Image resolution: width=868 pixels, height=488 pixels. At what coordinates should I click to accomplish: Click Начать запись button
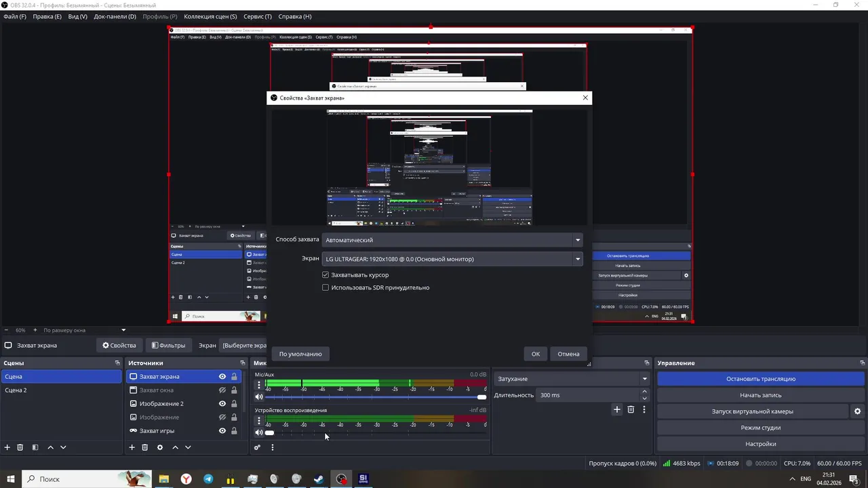(x=761, y=395)
